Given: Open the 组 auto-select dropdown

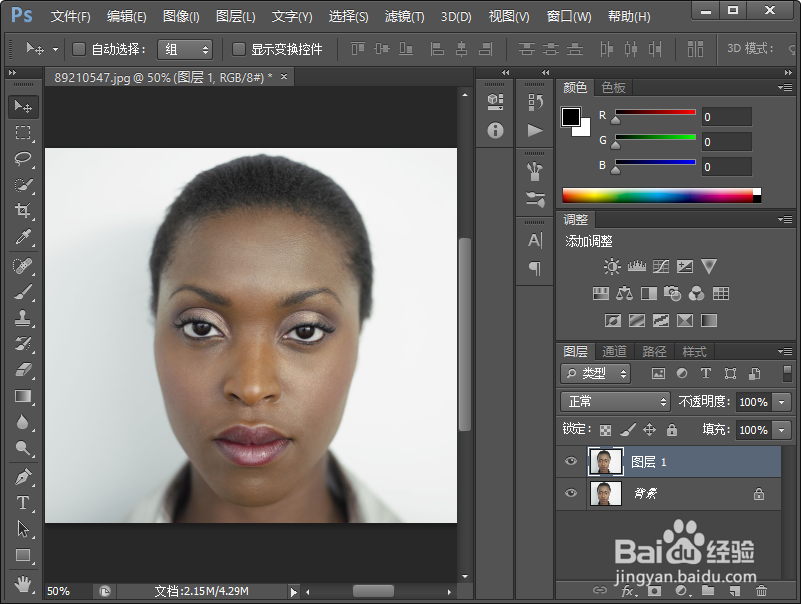Looking at the screenshot, I should click(x=184, y=50).
